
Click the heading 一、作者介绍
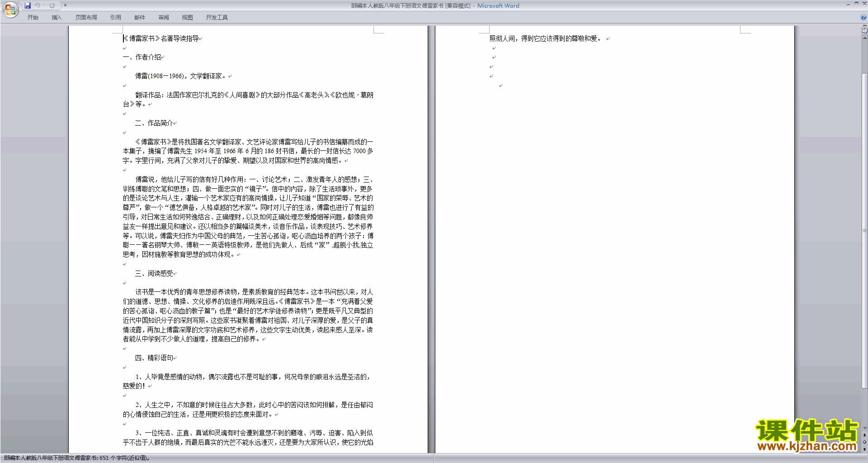point(142,57)
